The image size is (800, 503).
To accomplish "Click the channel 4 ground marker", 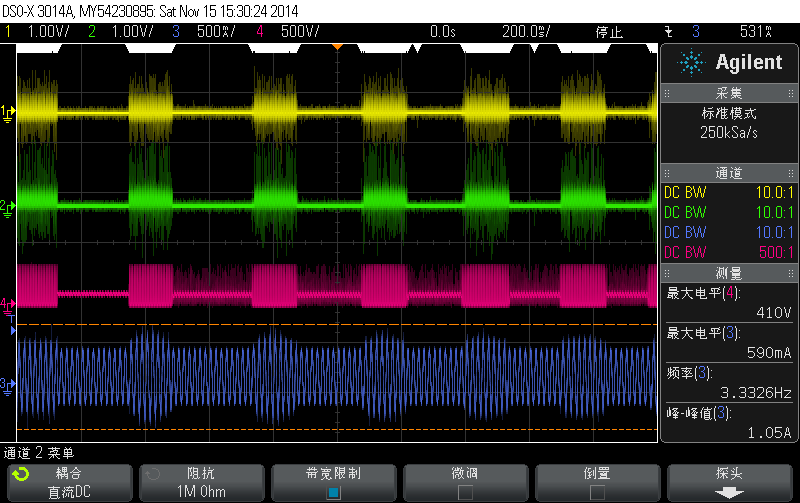I will pyautogui.click(x=8, y=307).
